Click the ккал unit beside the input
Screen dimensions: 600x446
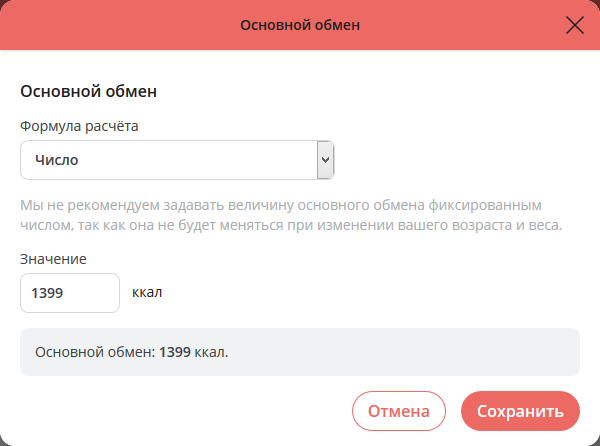[147, 294]
